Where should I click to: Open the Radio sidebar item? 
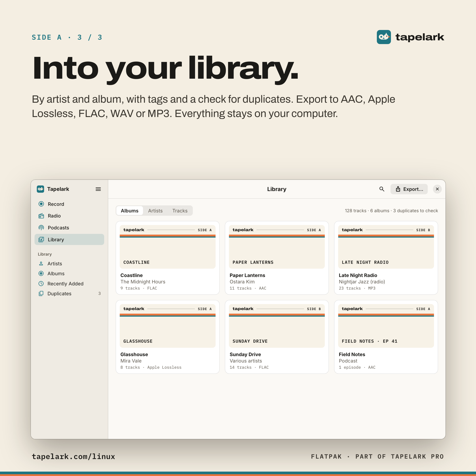69,216
